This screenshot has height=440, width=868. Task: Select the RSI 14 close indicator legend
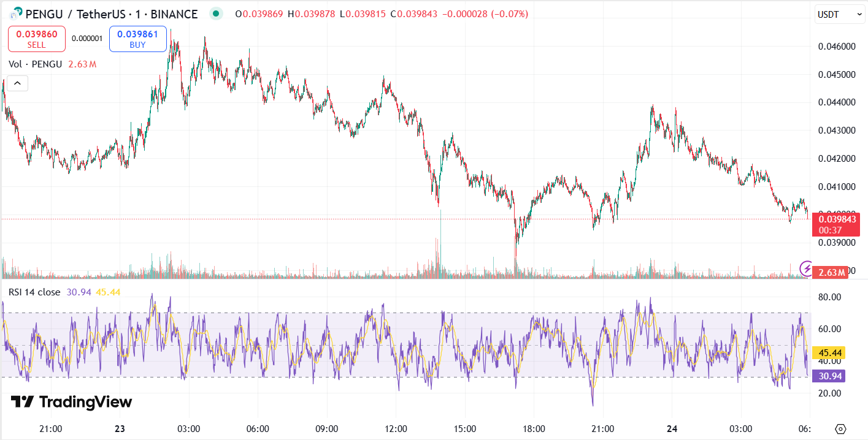tap(34, 292)
